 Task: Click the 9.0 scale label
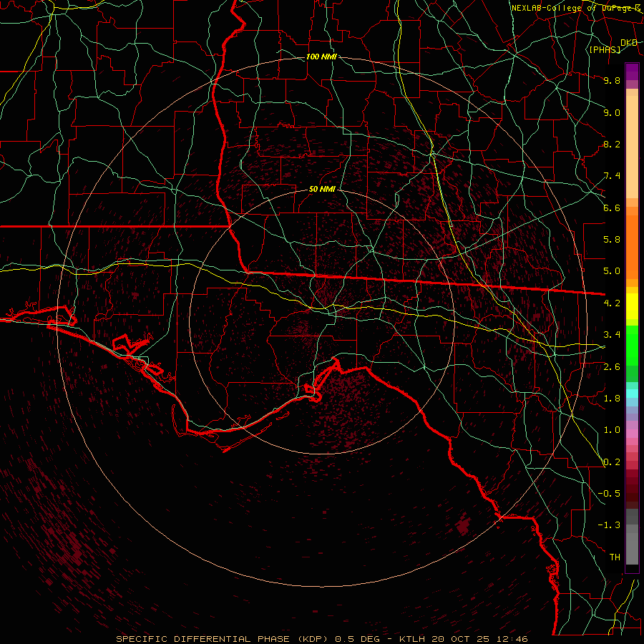(x=612, y=112)
